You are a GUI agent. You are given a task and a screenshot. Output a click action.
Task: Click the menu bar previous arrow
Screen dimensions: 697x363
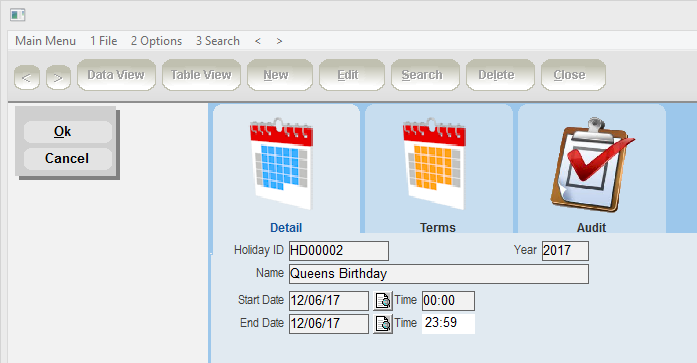[x=258, y=41]
